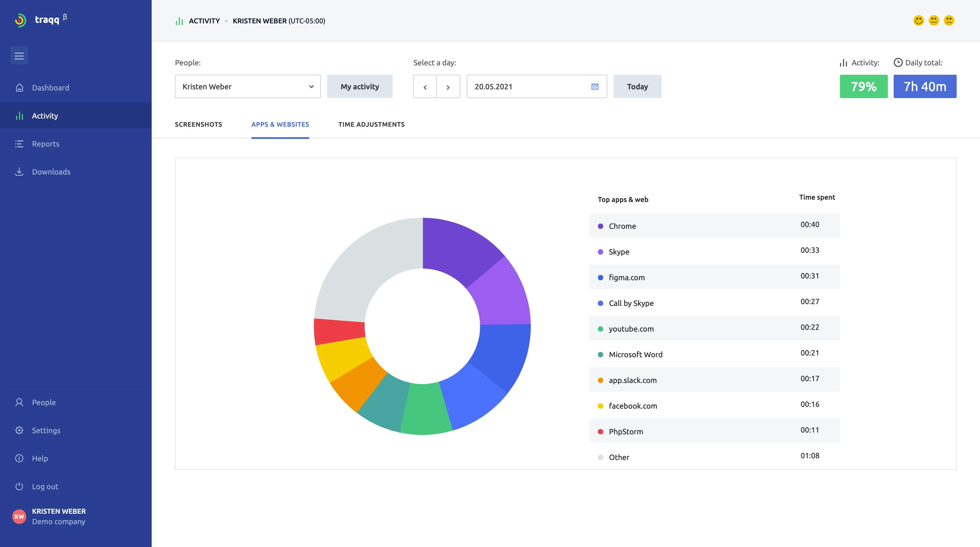Go to the previous day arrow

425,87
